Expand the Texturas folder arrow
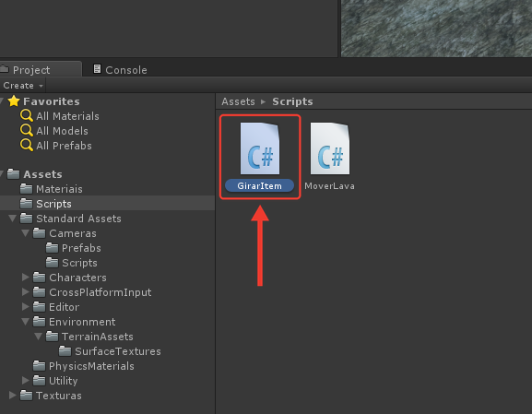The width and height of the screenshot is (532, 414). (13, 395)
